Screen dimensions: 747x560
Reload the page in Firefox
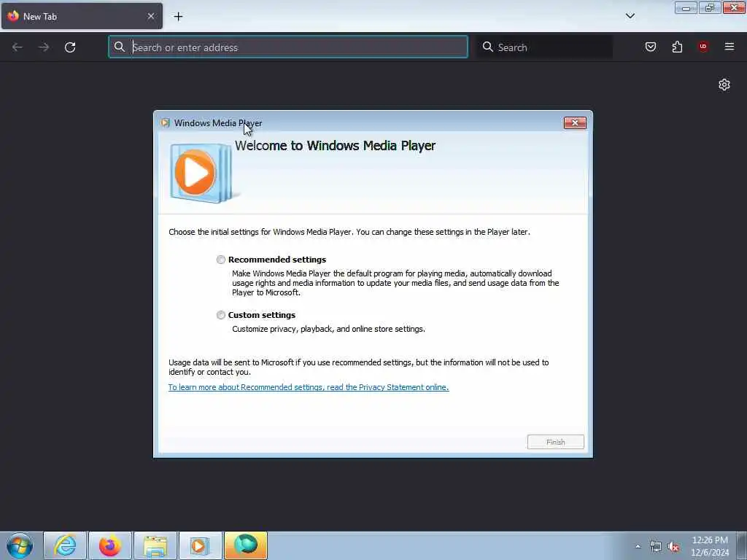click(70, 47)
